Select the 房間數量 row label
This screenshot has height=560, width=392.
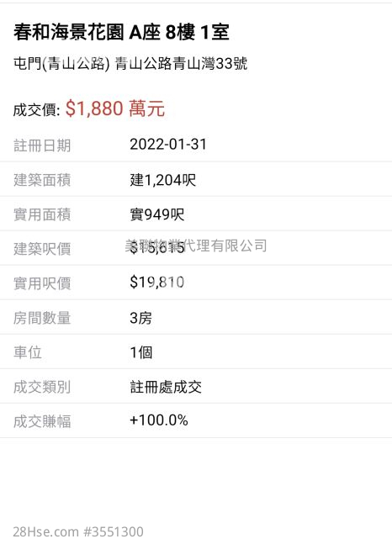point(42,318)
